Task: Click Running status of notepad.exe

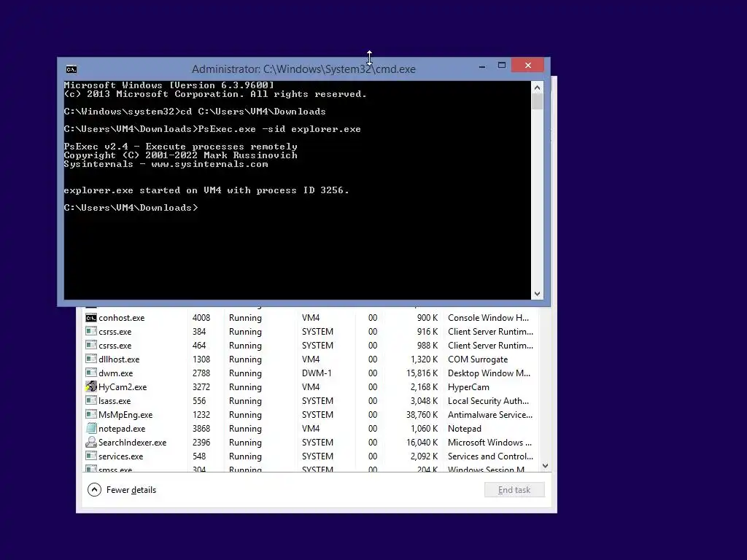Action: tap(245, 428)
